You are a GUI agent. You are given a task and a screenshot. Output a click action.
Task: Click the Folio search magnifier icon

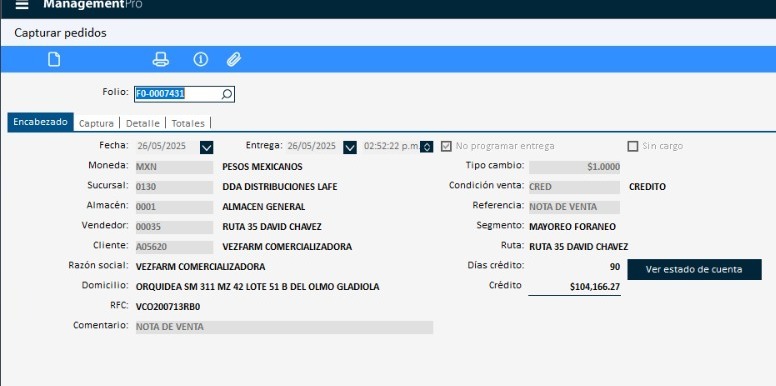coord(227,94)
